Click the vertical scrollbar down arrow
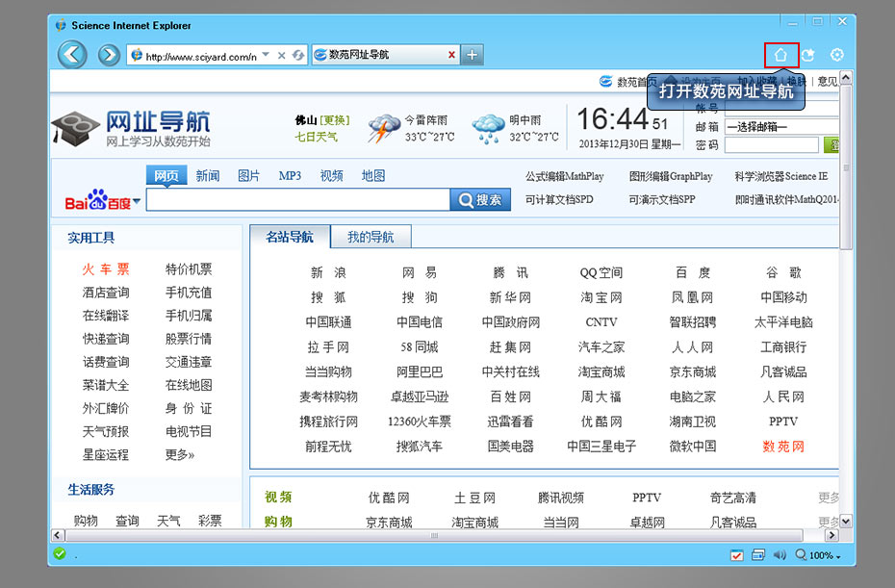895x588 pixels. click(846, 522)
